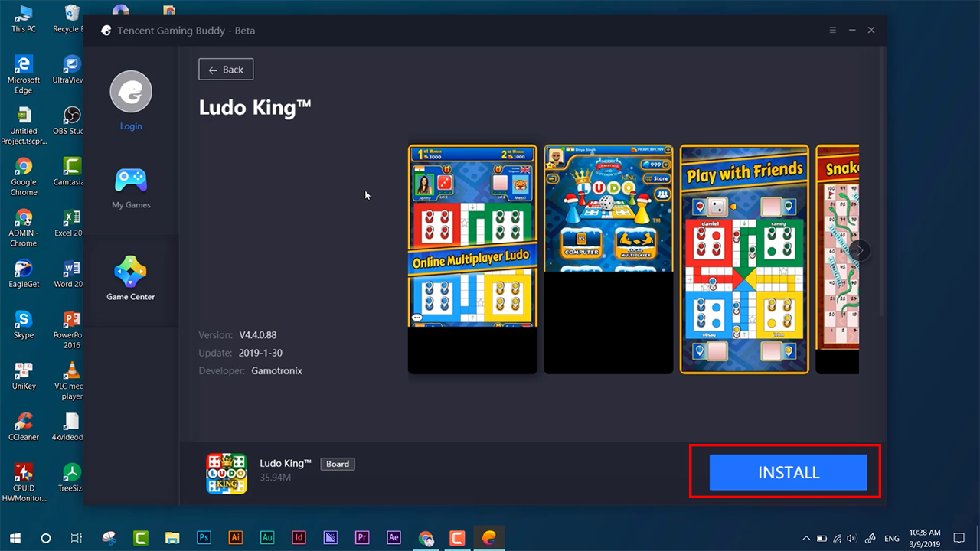Click the Ludo King app icon
Image resolution: width=980 pixels, height=551 pixels.
coord(227,473)
